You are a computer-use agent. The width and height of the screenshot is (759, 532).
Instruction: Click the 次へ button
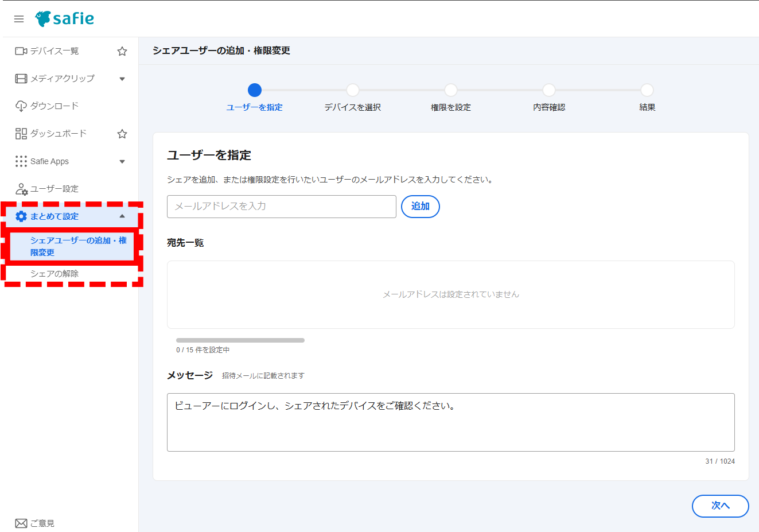(720, 506)
